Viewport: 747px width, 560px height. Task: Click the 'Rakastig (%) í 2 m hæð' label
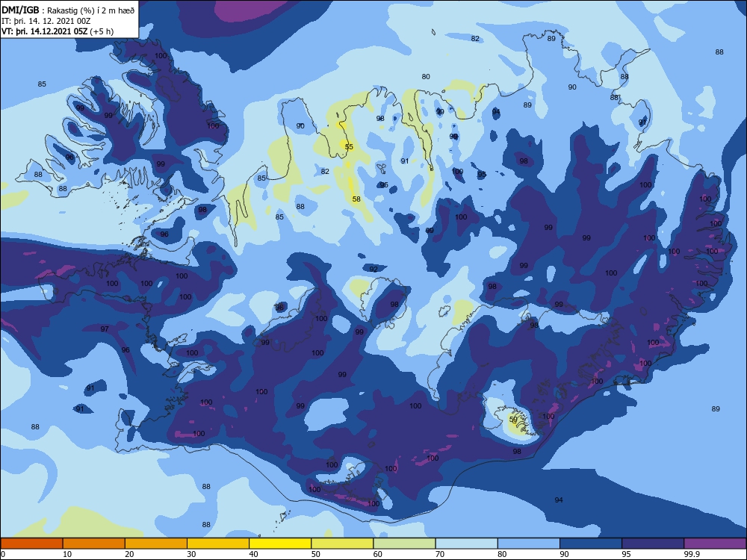click(90, 10)
